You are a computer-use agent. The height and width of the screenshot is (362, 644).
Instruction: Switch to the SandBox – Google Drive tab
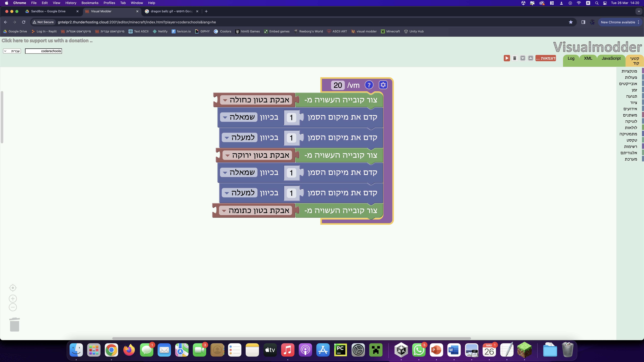[x=52, y=11]
